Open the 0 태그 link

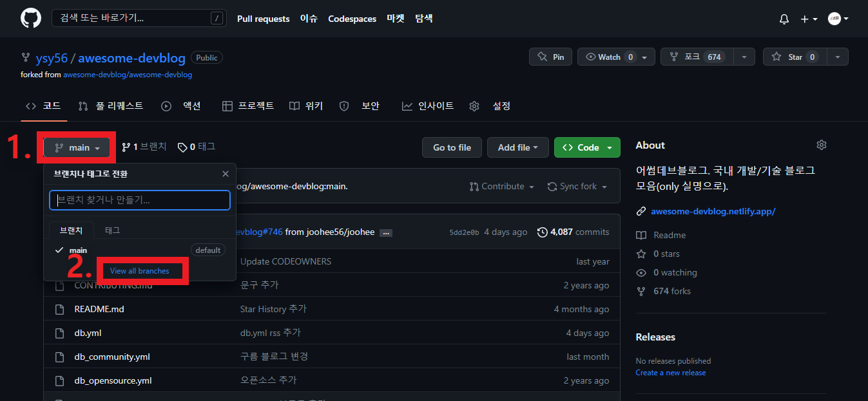click(197, 147)
